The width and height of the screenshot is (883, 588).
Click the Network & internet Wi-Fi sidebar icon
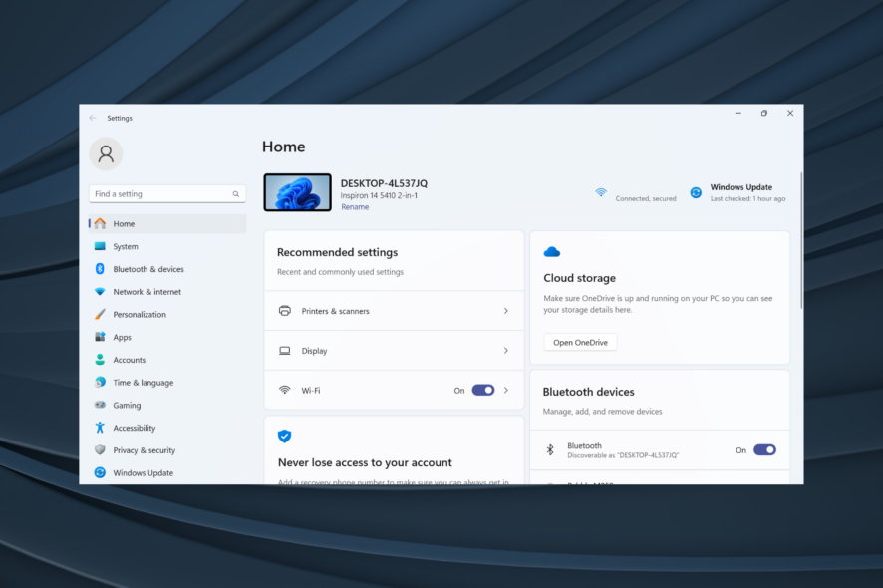coord(101,292)
